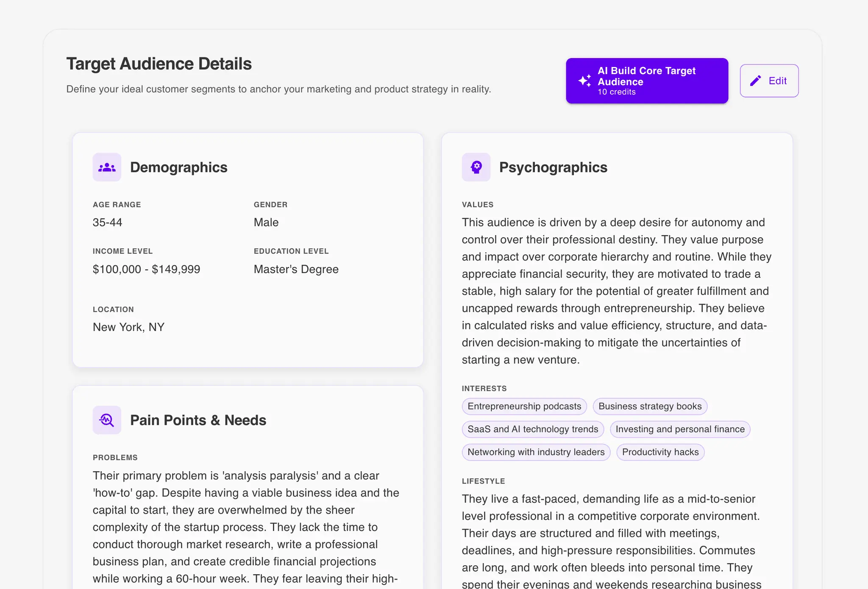Image resolution: width=868 pixels, height=589 pixels.
Task: Select the SaaS and AI technology trends tag
Action: click(533, 429)
